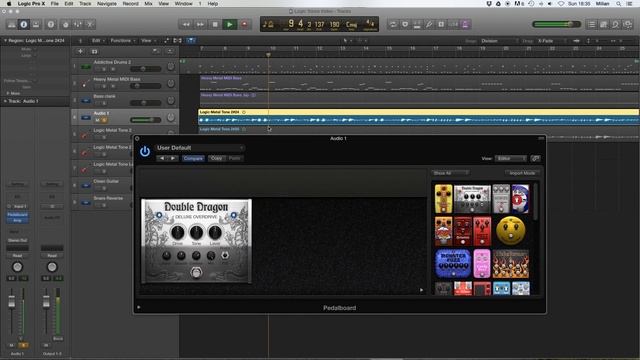This screenshot has width=640, height=360.
Task: Open Smart Controls button in control bar
Action: tap(65, 24)
